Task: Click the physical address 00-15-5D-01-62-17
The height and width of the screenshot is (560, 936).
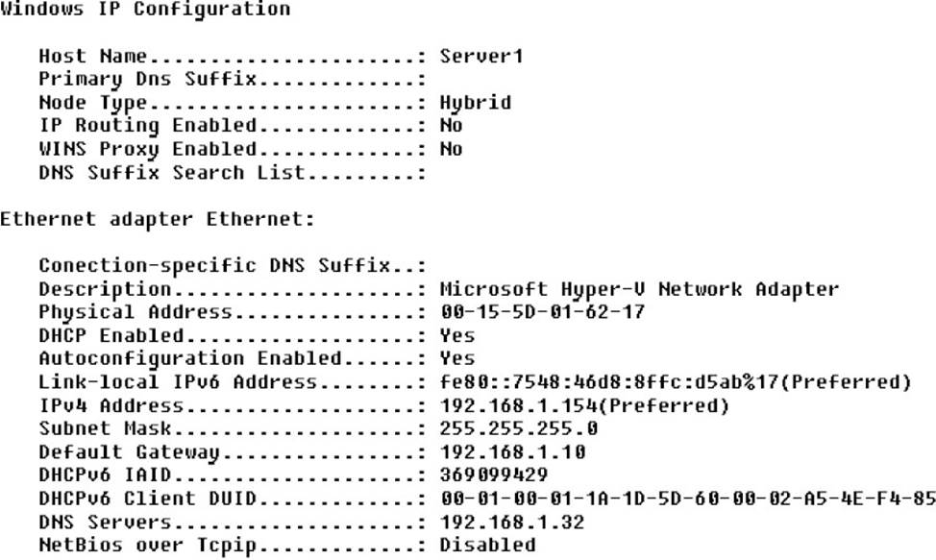Action: 542,312
